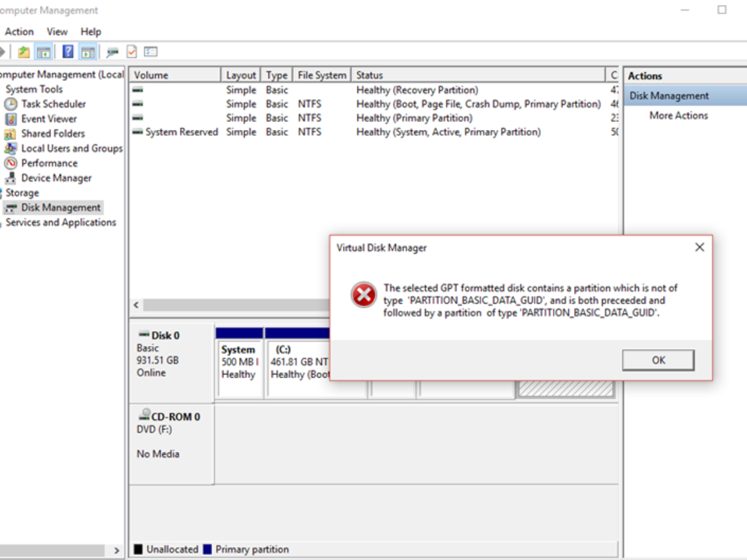Open the View menu
This screenshot has height=560, width=747.
57,32
